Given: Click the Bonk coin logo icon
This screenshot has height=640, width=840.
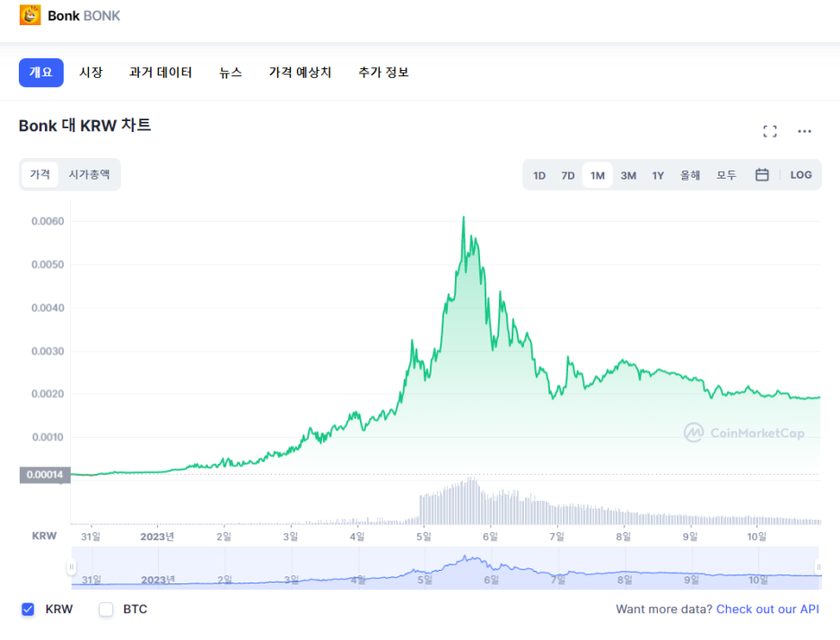Looking at the screenshot, I should pyautogui.click(x=30, y=15).
